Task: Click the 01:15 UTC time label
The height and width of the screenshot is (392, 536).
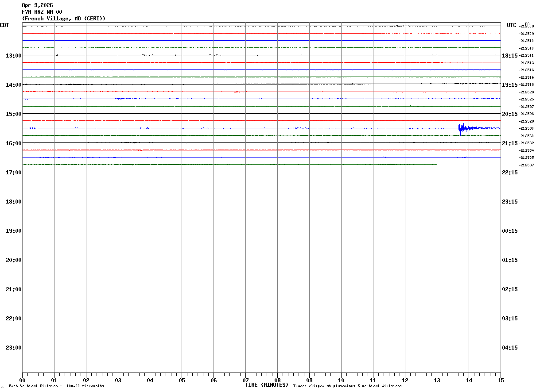Action: pos(510,260)
